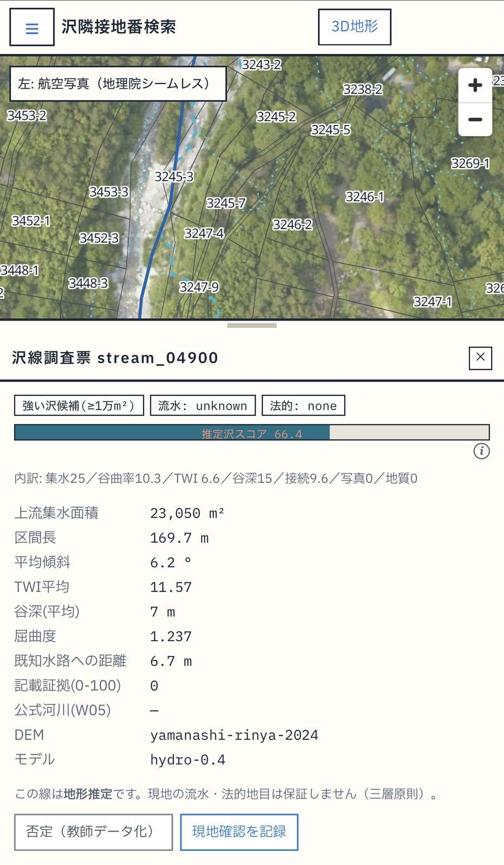Screen dimensions: 504x865
Task: Click the 沢隣接地番検索 title
Action: point(118,27)
